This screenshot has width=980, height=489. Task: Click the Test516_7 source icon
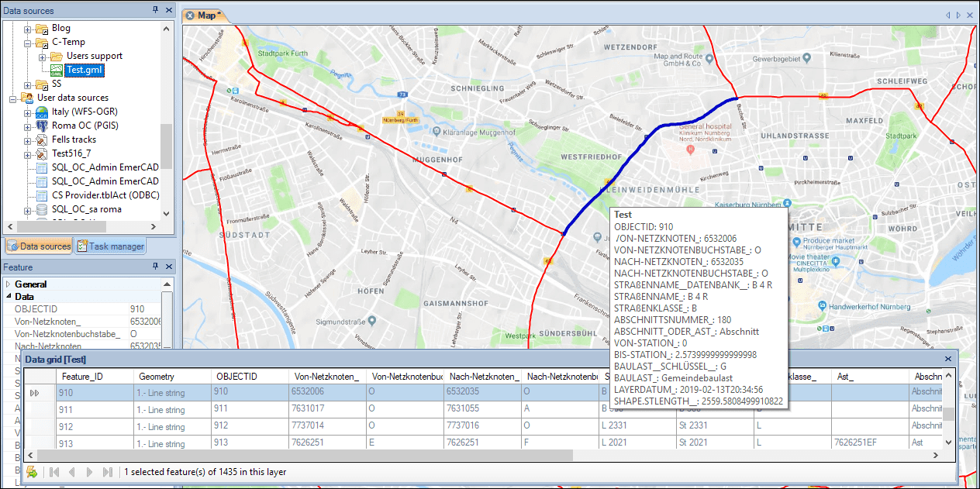coord(41,154)
